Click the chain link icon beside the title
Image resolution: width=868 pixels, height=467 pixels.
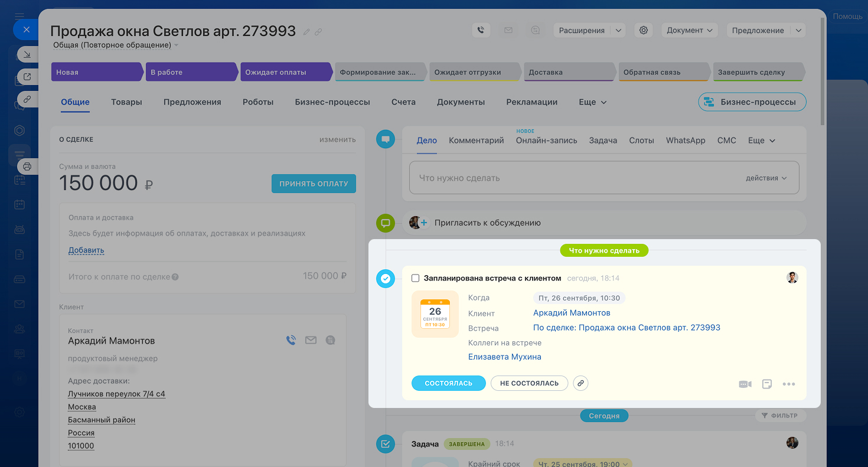click(318, 32)
